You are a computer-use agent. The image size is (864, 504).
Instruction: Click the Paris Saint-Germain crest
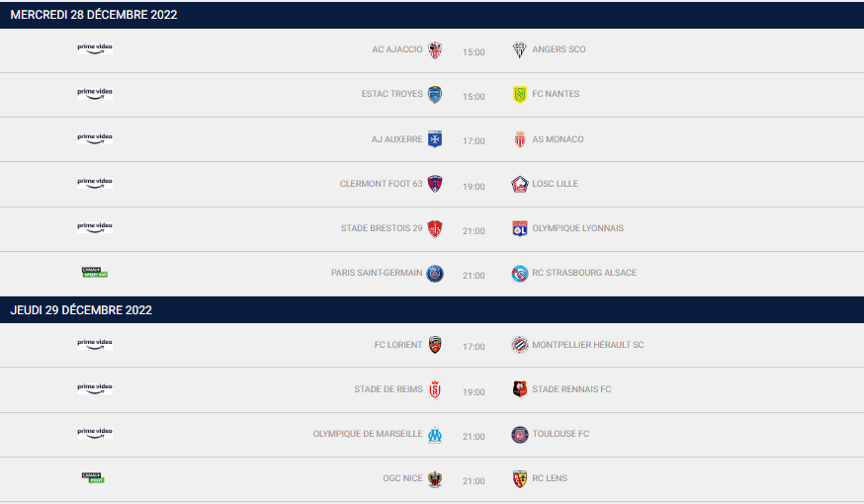435,273
